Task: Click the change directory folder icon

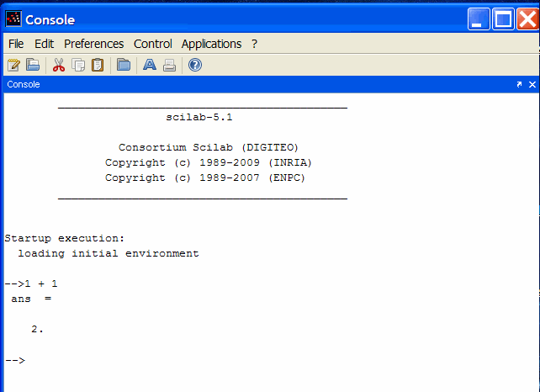Action: (124, 65)
